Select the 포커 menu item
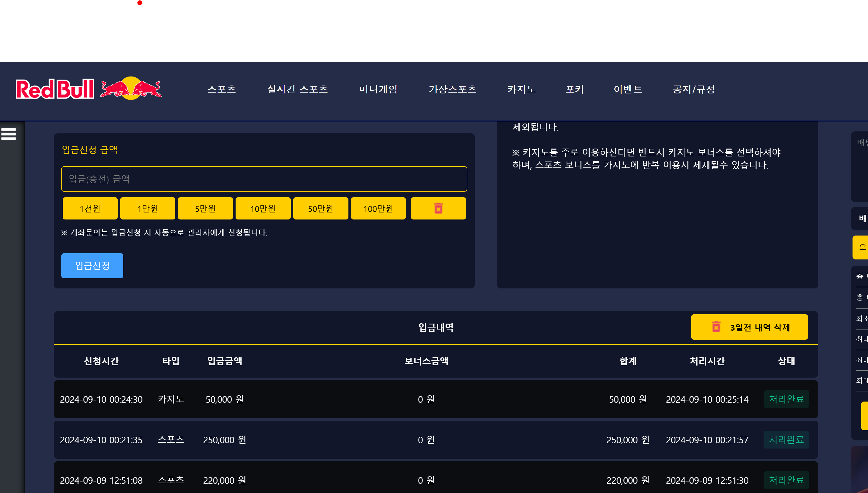Viewport: 868px width, 493px height. 574,89
